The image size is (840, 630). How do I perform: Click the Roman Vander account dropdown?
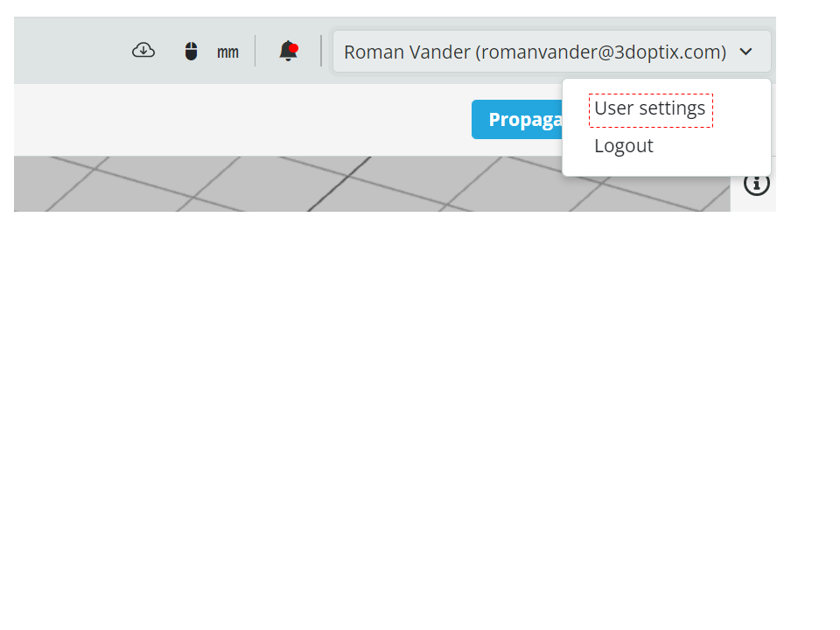[552, 52]
